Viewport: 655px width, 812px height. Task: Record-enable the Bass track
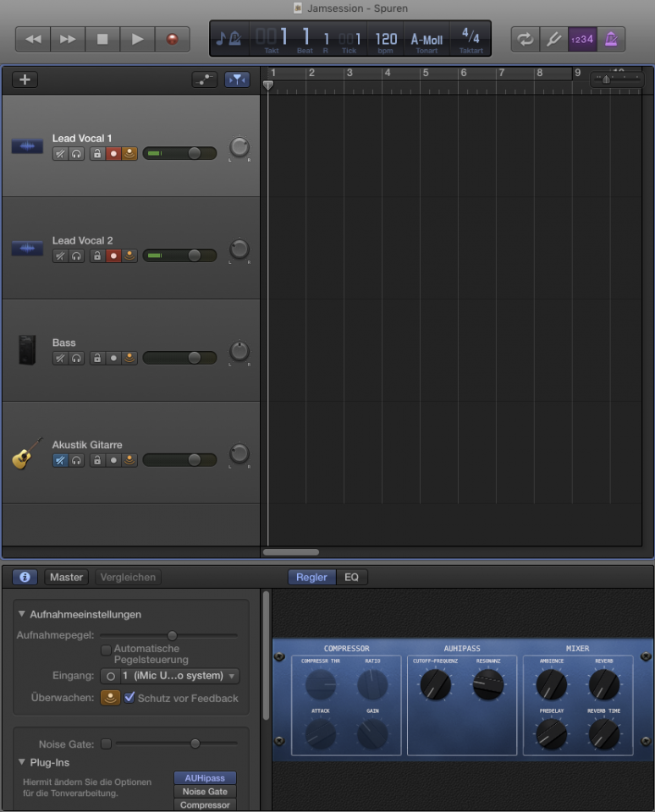113,358
